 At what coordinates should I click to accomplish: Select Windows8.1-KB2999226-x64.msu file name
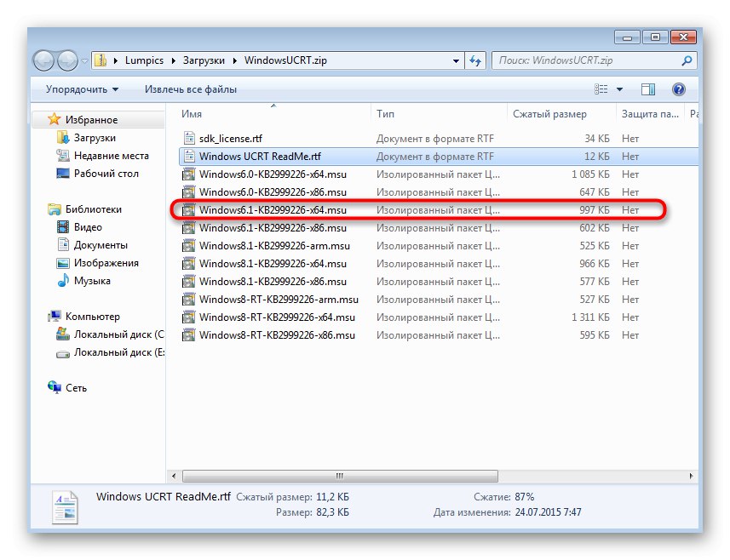pyautogui.click(x=273, y=264)
